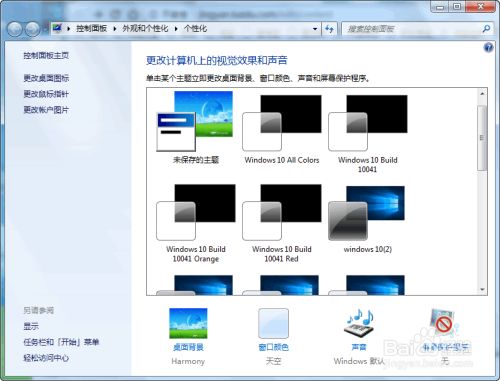500x381 pixels.
Task: Expand arrow before 控制面板 breadcrumb
Action: [69, 29]
